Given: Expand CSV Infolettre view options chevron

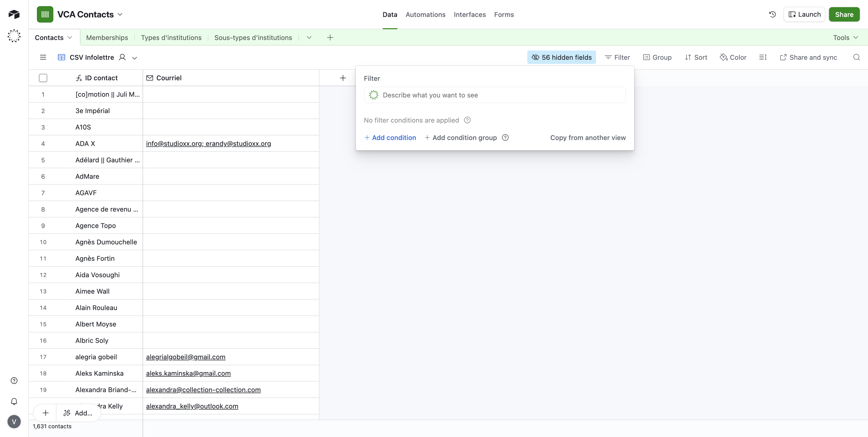Looking at the screenshot, I should click(134, 58).
